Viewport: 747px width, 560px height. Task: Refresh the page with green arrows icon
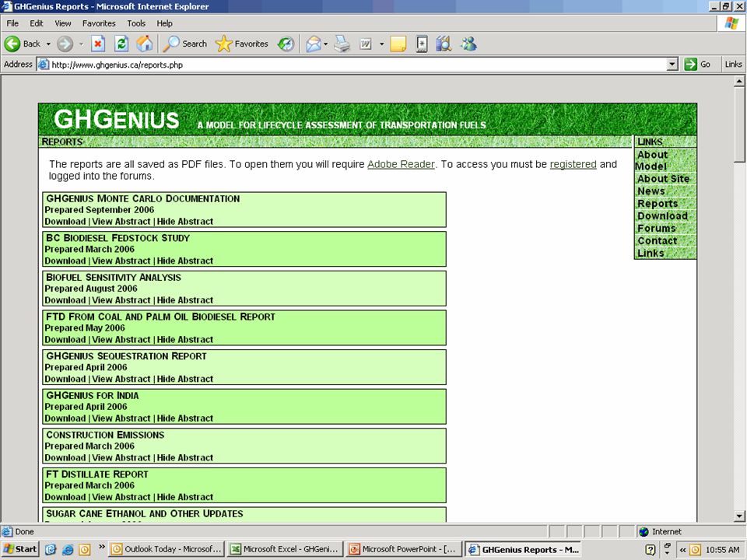tap(121, 44)
